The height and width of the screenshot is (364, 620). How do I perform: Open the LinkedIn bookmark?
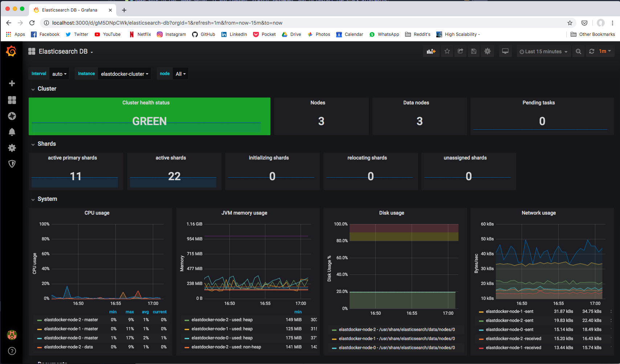[234, 34]
